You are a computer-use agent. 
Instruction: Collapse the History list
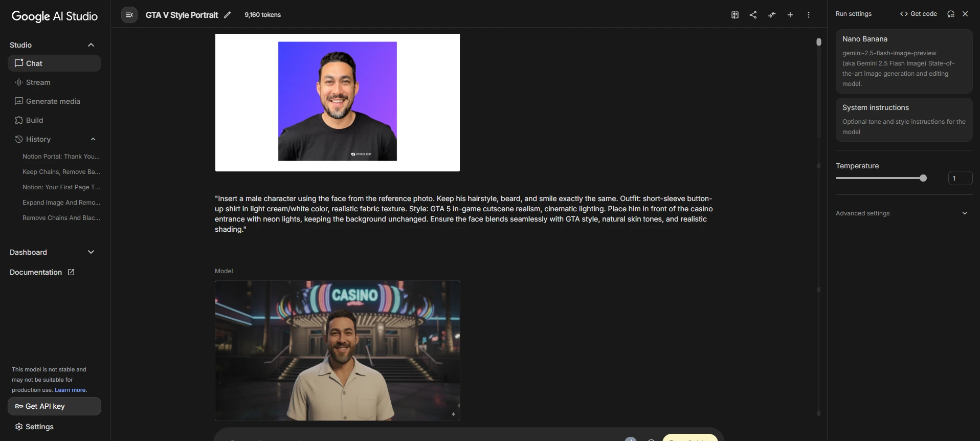[x=93, y=139]
